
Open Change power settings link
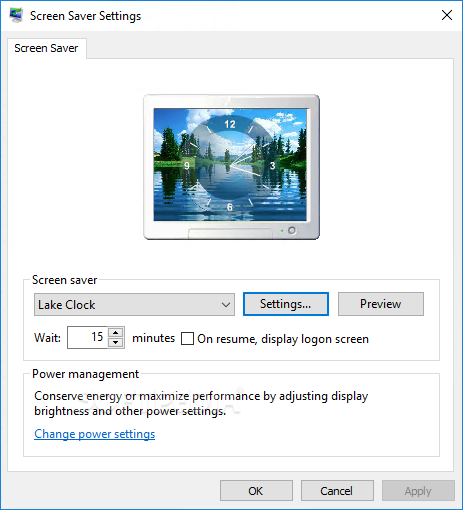pos(95,434)
